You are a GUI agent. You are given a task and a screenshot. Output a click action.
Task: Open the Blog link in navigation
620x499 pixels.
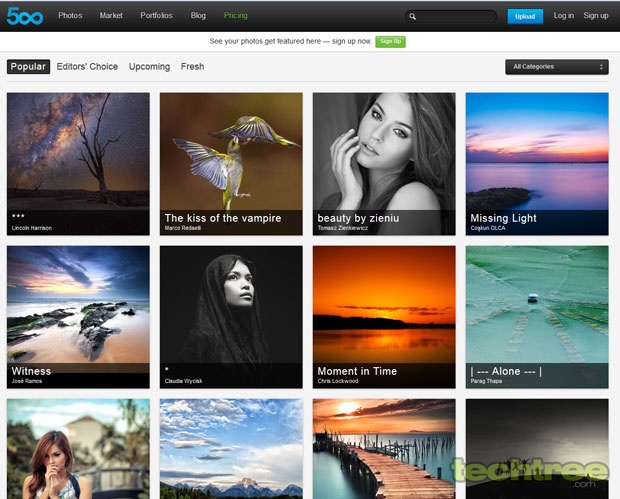[198, 15]
